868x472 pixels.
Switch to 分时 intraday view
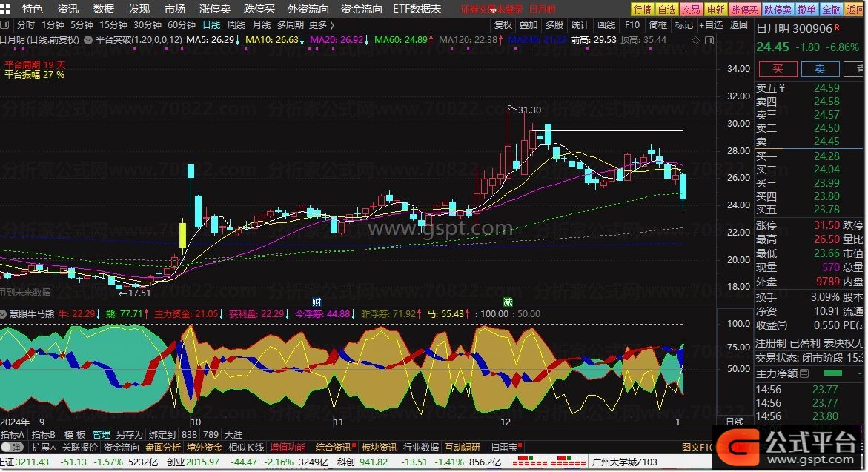(25, 25)
